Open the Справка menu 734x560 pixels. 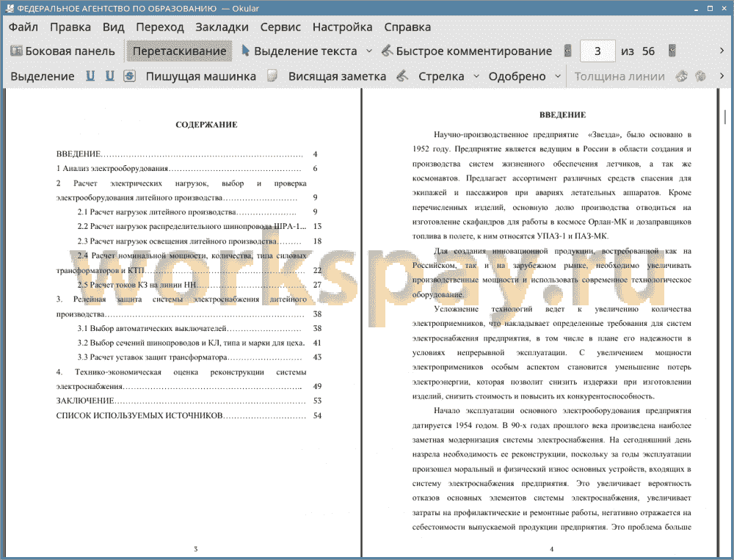(x=407, y=27)
